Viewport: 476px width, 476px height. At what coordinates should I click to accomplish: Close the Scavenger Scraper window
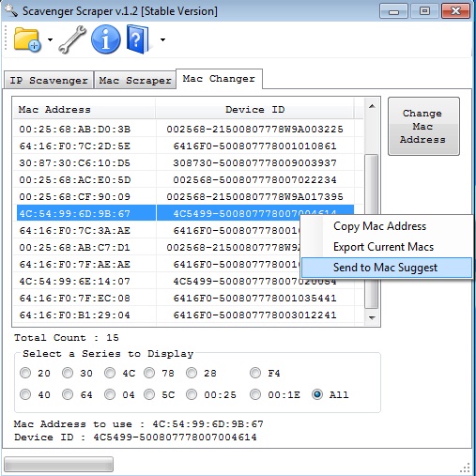[455, 11]
